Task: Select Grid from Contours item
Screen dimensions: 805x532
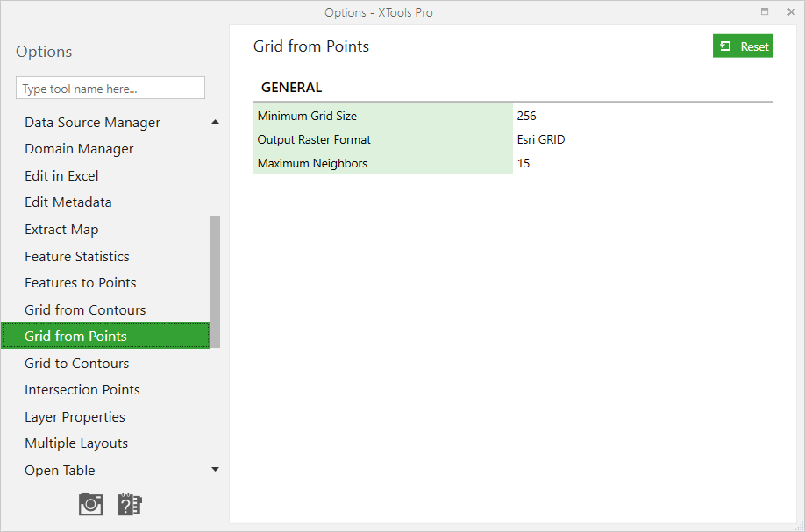Action: tap(85, 310)
